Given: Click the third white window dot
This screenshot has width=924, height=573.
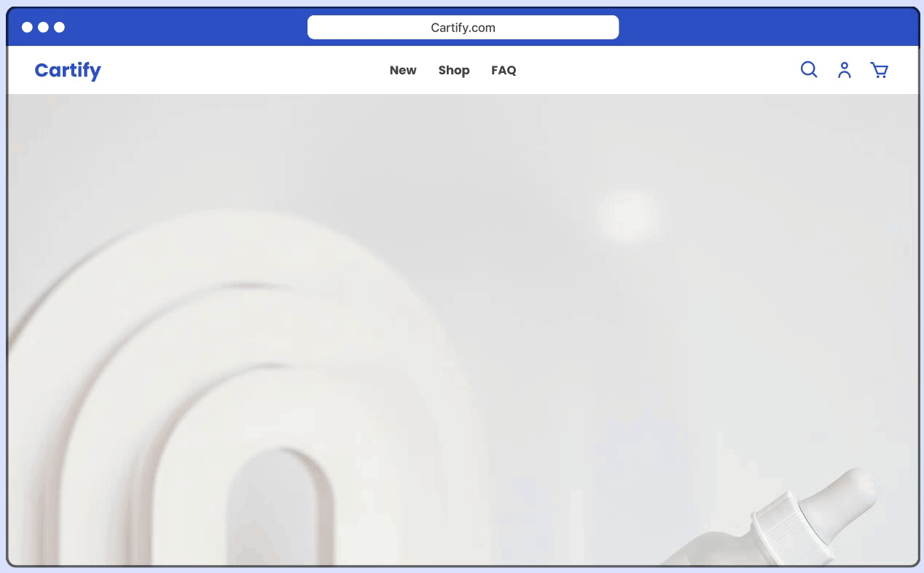Looking at the screenshot, I should coord(59,28).
